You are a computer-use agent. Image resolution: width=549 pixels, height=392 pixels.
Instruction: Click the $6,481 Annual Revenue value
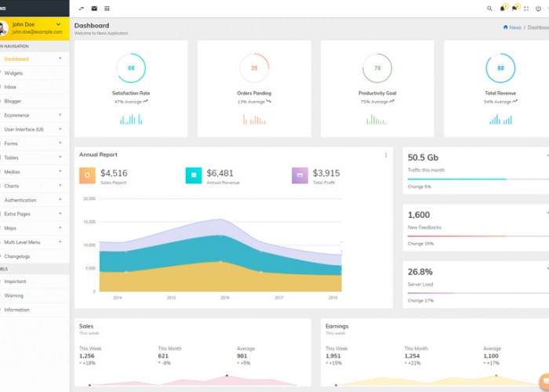point(220,173)
